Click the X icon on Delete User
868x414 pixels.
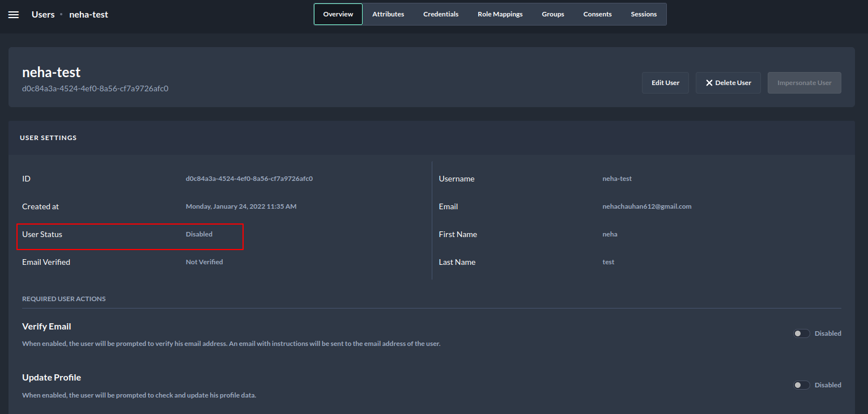(x=709, y=83)
